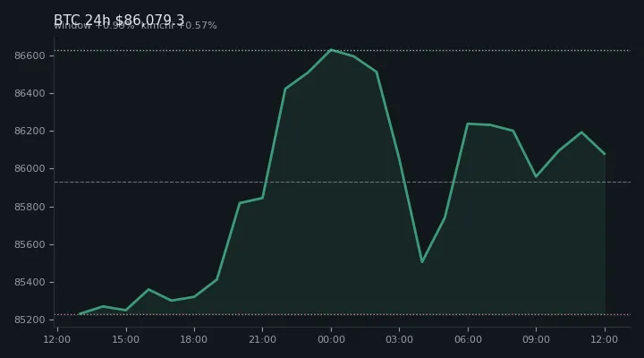Click the y-axis label 86000

(x=30, y=169)
